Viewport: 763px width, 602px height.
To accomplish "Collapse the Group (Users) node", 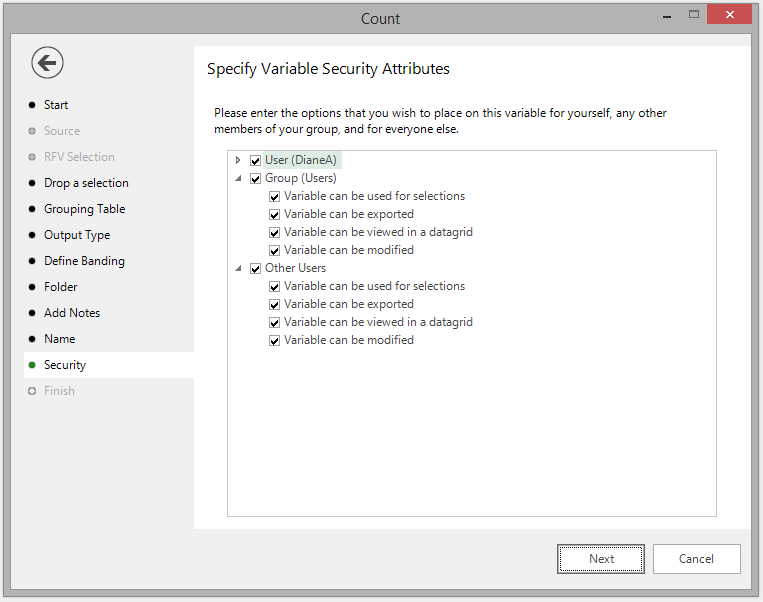I will tap(238, 179).
